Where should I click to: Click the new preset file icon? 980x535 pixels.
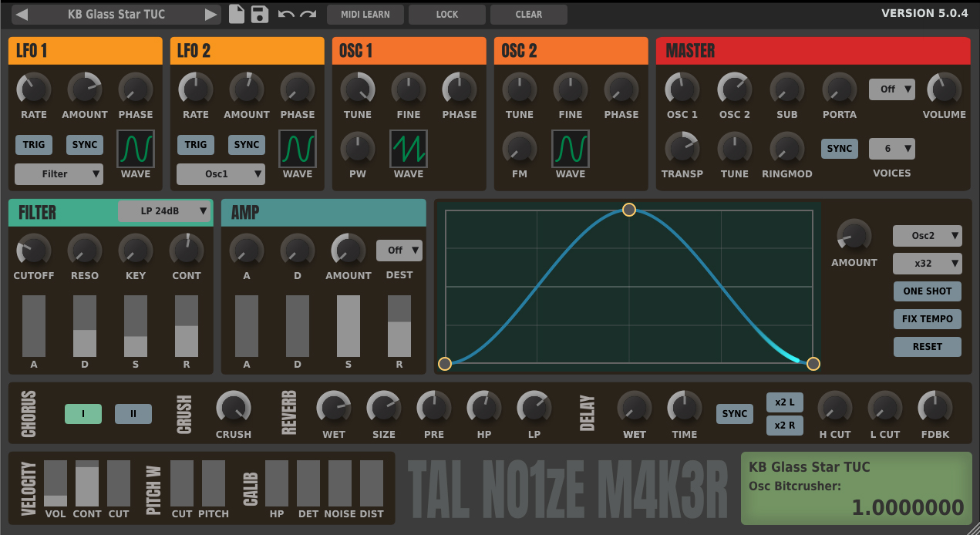pos(237,14)
